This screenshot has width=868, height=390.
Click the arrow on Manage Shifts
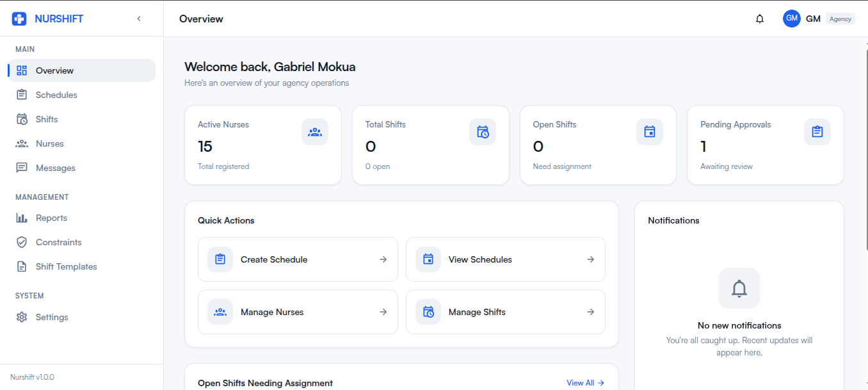[x=590, y=312]
